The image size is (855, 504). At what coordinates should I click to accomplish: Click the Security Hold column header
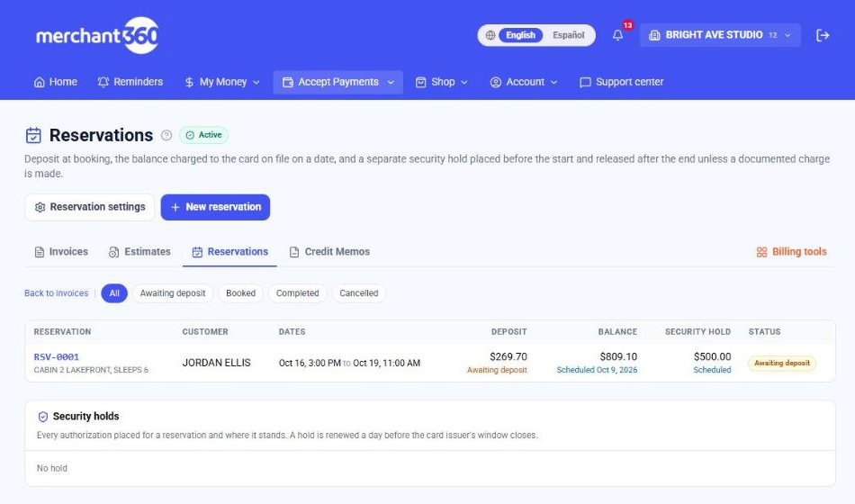pos(698,332)
